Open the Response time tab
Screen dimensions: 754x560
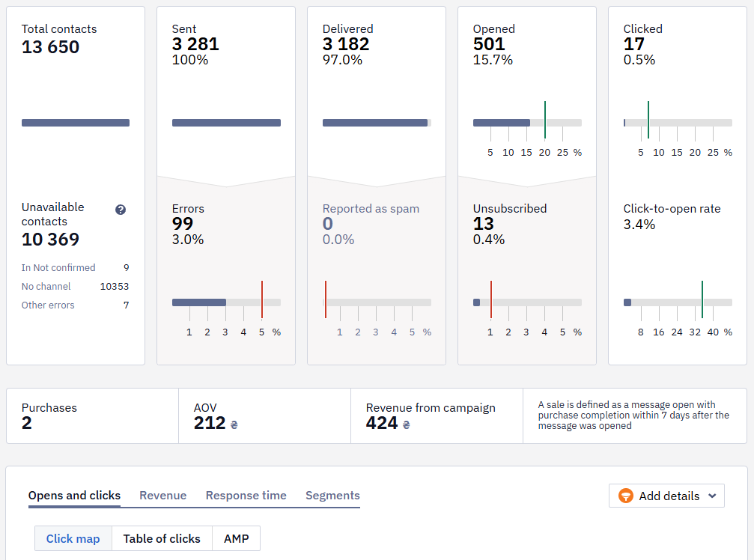click(246, 495)
